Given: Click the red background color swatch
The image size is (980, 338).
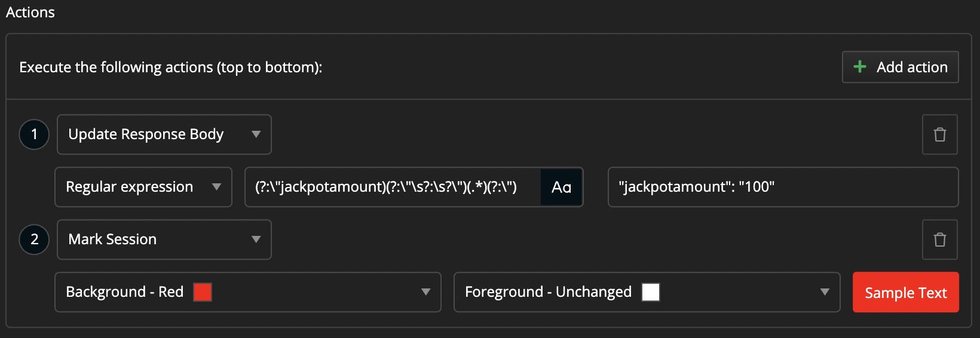Looking at the screenshot, I should click(x=203, y=292).
